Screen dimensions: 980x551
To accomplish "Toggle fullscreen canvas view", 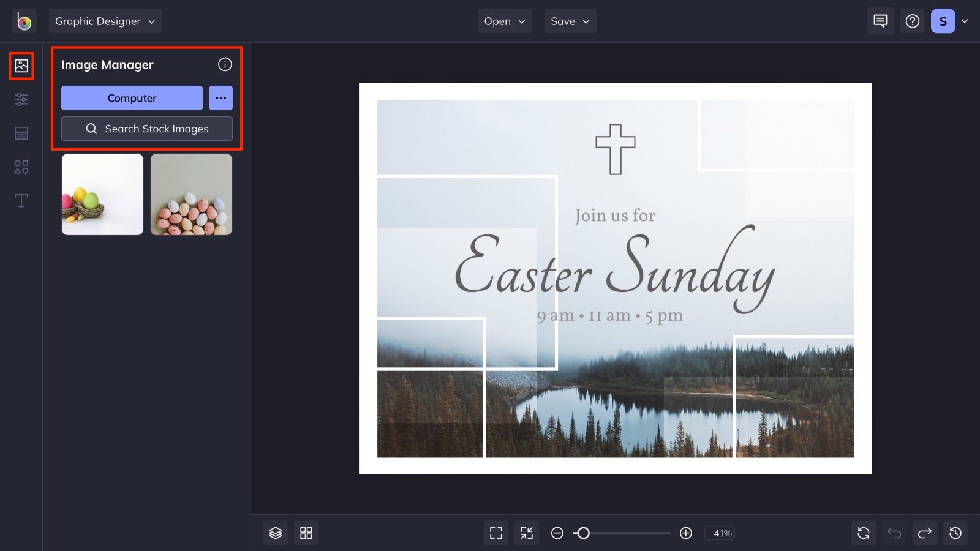I will coord(496,533).
